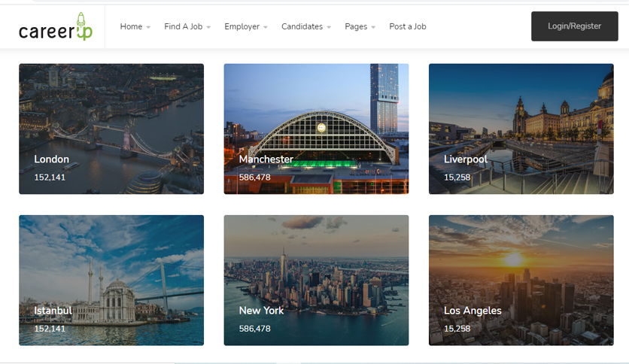629x364 pixels.
Task: Click Manchester's 586,478 job count
Action: (x=255, y=177)
